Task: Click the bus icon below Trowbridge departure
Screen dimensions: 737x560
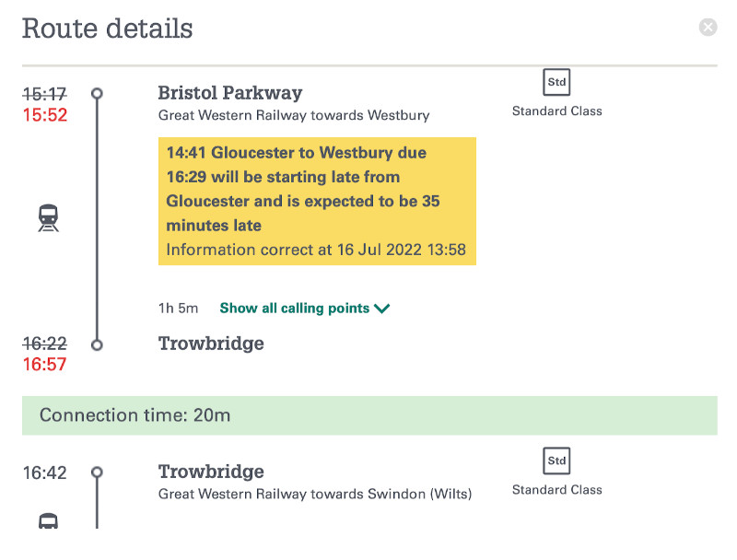Action: [x=48, y=521]
